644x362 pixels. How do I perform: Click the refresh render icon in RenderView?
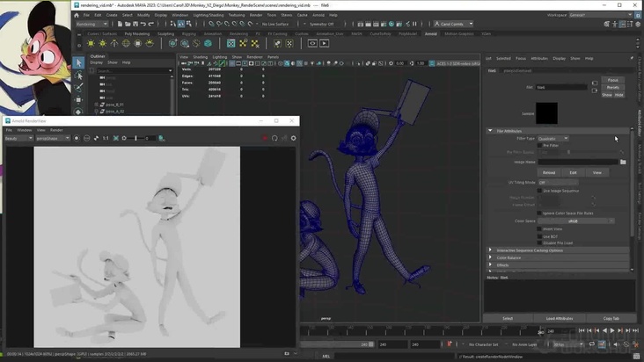[x=274, y=138]
